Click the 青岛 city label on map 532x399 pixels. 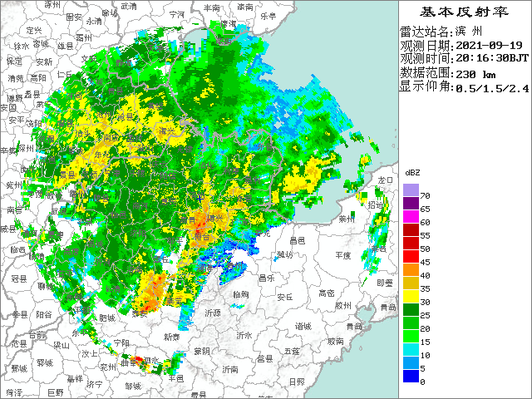tap(387, 307)
